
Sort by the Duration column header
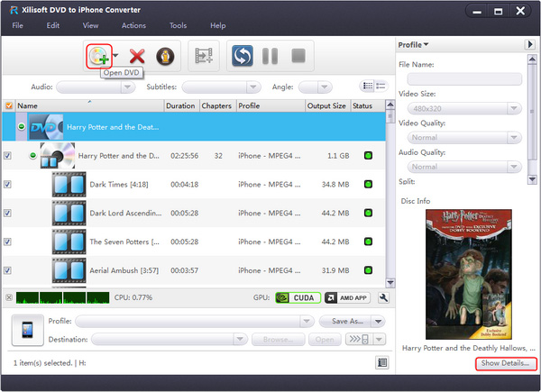tap(181, 105)
